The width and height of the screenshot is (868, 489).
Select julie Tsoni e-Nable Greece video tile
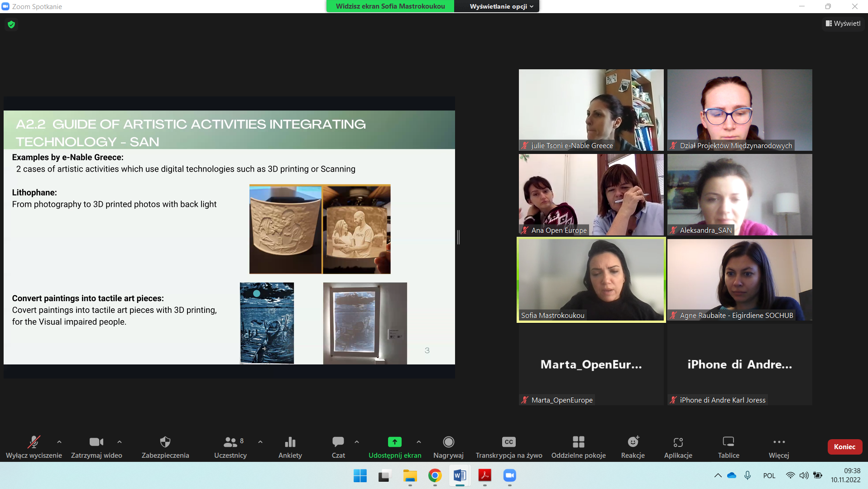[591, 110]
